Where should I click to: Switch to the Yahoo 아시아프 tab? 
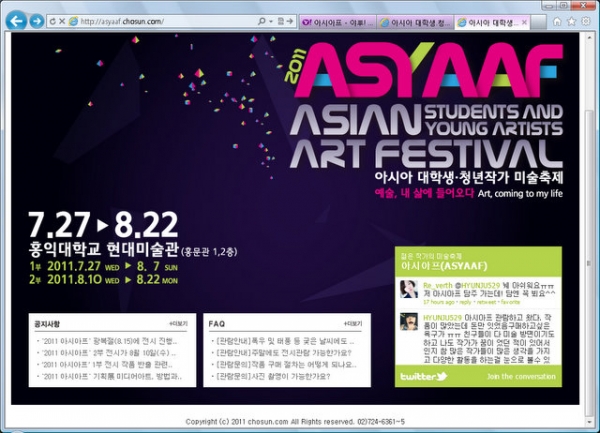click(338, 23)
